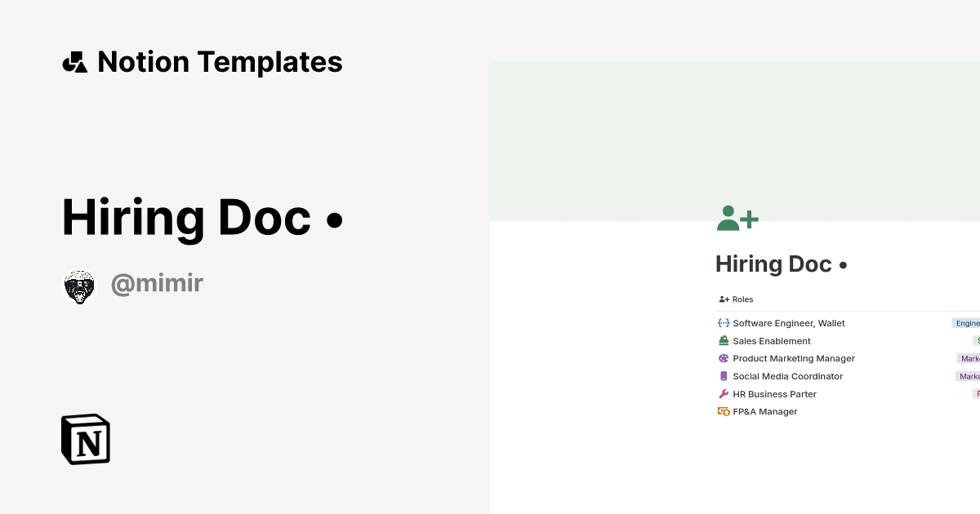
Task: Click the palette icon beside Product Marketing Manager
Action: tap(723, 358)
